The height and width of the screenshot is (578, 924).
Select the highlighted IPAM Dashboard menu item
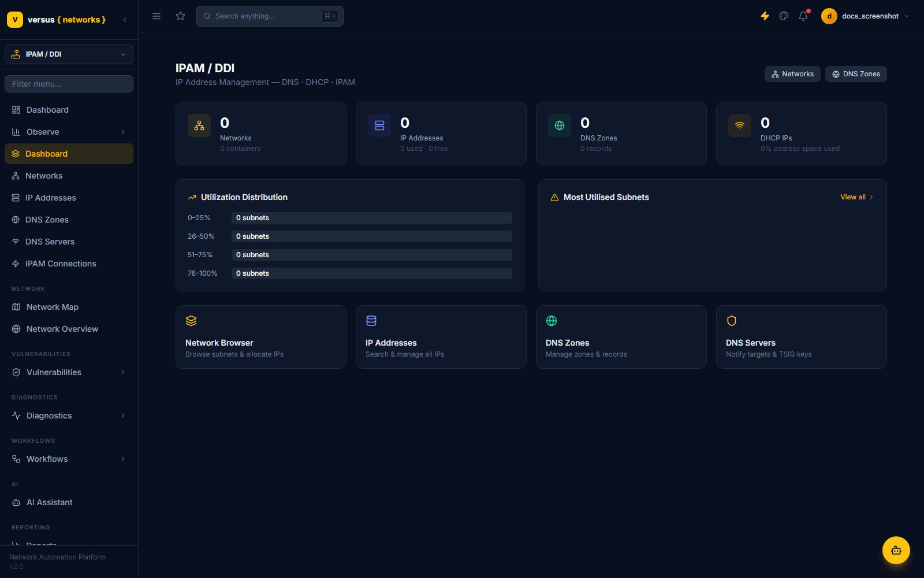pyautogui.click(x=69, y=154)
